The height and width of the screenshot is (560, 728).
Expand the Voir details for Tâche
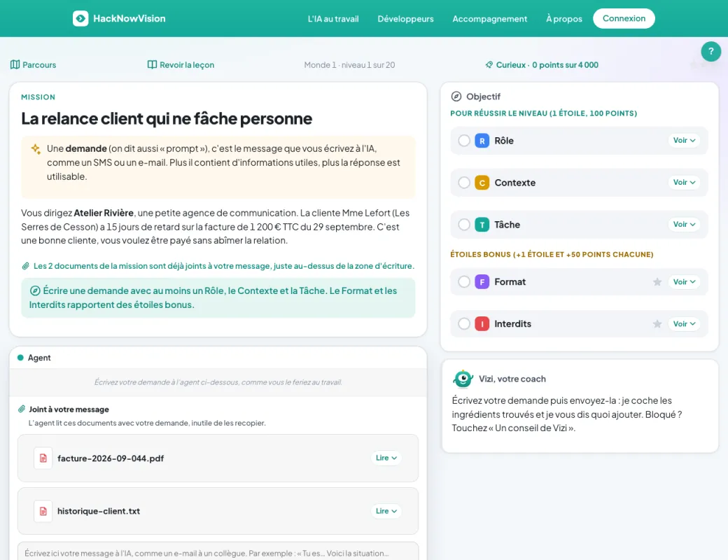pyautogui.click(x=684, y=224)
